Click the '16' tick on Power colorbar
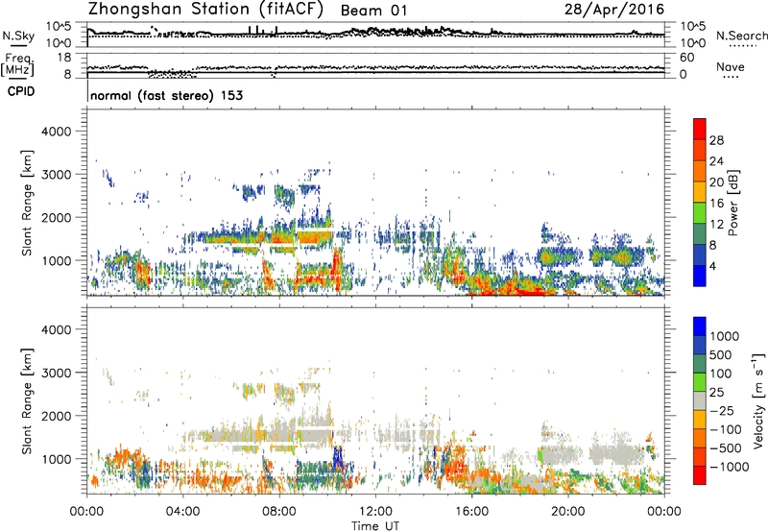The height and width of the screenshot is (532, 768). (716, 204)
